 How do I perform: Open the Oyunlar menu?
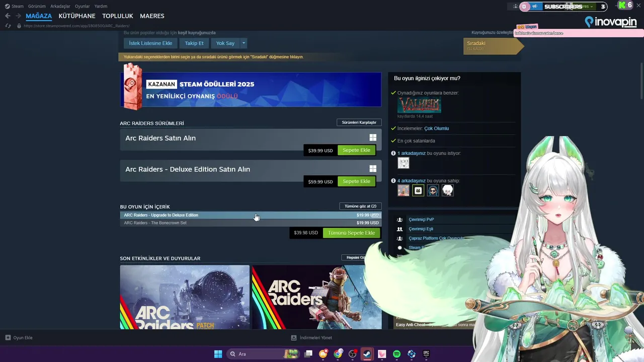click(83, 6)
